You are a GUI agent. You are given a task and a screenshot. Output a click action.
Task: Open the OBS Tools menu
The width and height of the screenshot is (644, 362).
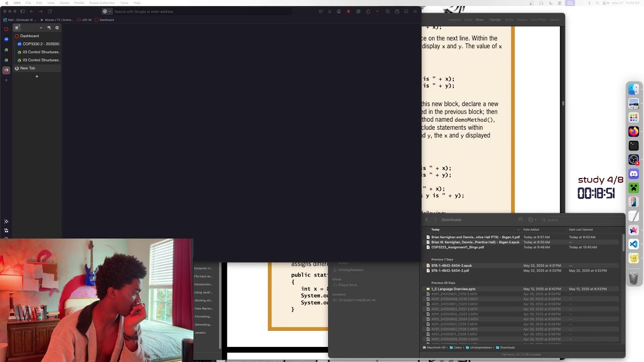124,3
